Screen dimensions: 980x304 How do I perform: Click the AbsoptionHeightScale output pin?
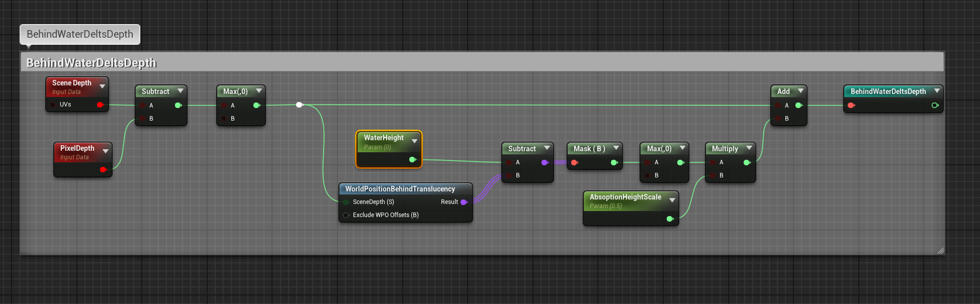pos(670,219)
